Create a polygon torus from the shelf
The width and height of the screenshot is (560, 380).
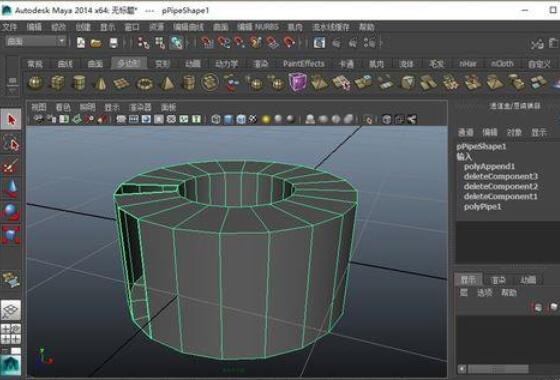pos(145,84)
